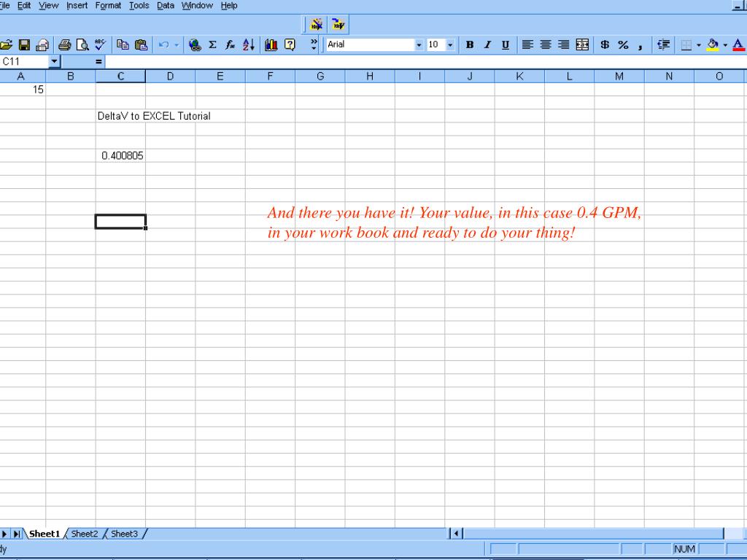The height and width of the screenshot is (560, 747).
Task: Click the last-sheet tab scroll arrow
Action: 17,534
